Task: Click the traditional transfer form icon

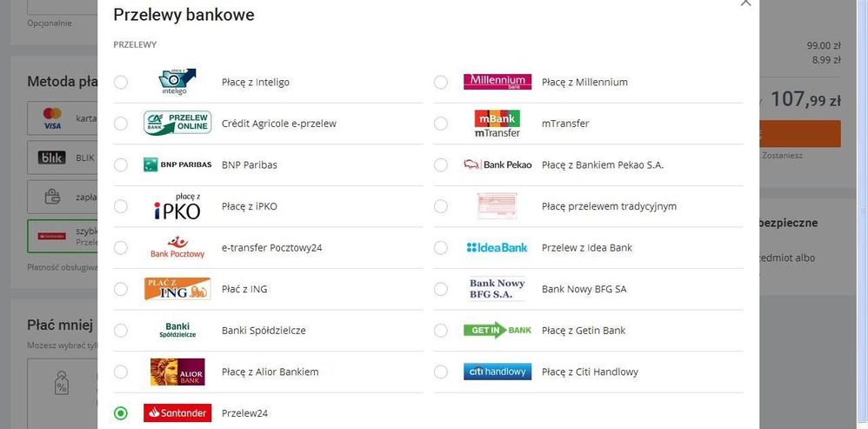Action: (497, 206)
